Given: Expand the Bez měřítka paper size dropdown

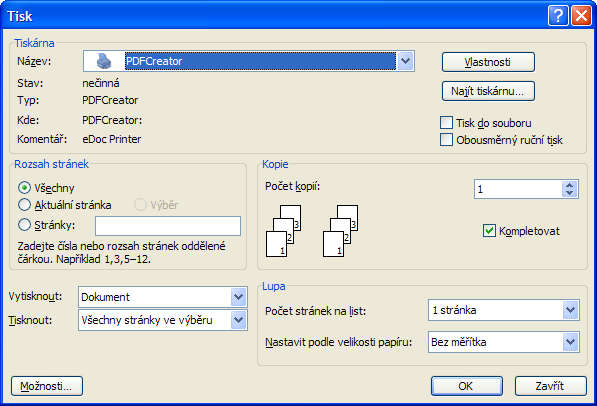Looking at the screenshot, I should (x=570, y=342).
